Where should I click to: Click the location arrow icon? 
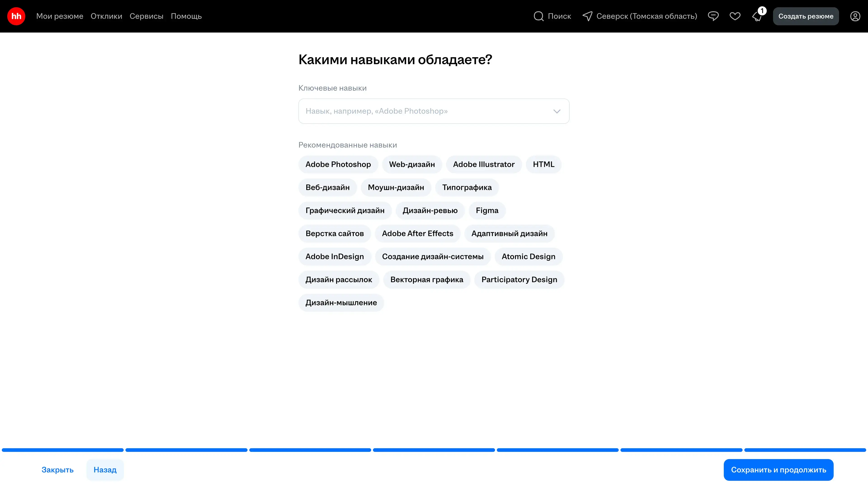pyautogui.click(x=587, y=16)
